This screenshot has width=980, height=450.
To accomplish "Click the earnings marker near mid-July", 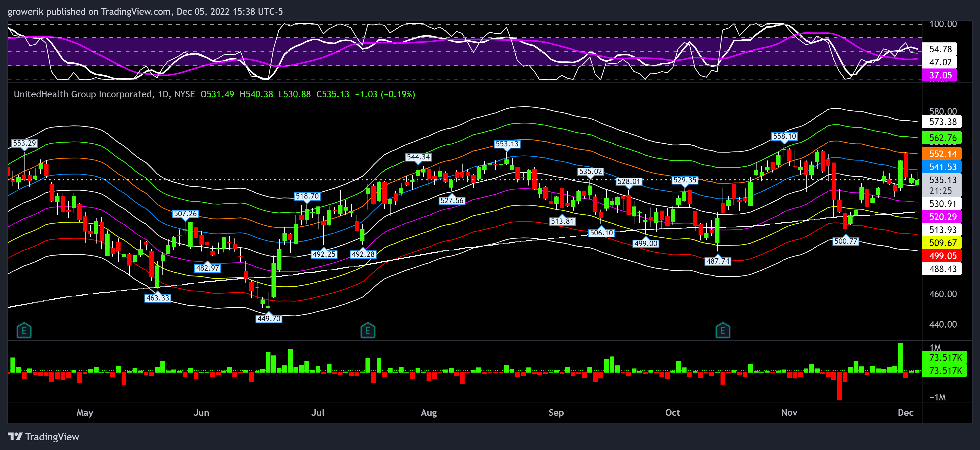I will [368, 330].
